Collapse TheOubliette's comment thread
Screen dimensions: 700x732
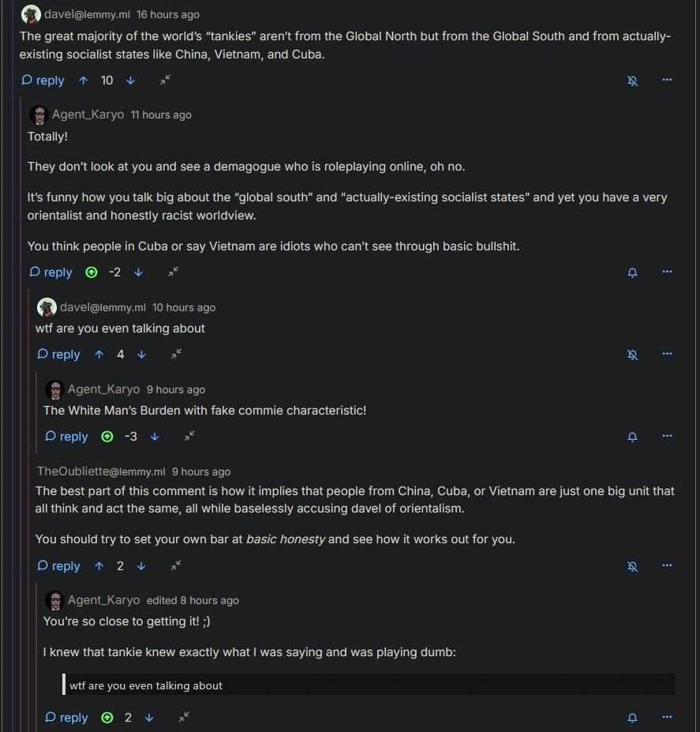pyautogui.click(x=176, y=566)
